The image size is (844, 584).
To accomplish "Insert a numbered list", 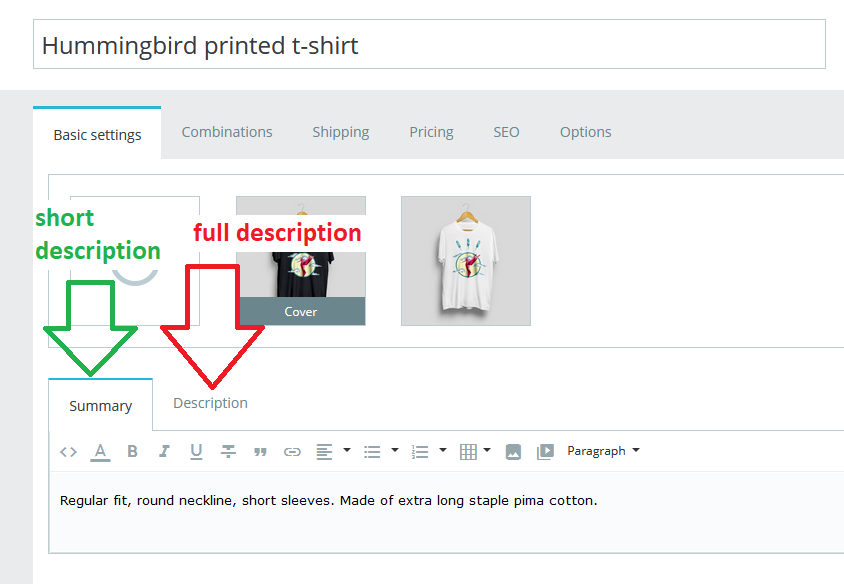I will point(420,452).
